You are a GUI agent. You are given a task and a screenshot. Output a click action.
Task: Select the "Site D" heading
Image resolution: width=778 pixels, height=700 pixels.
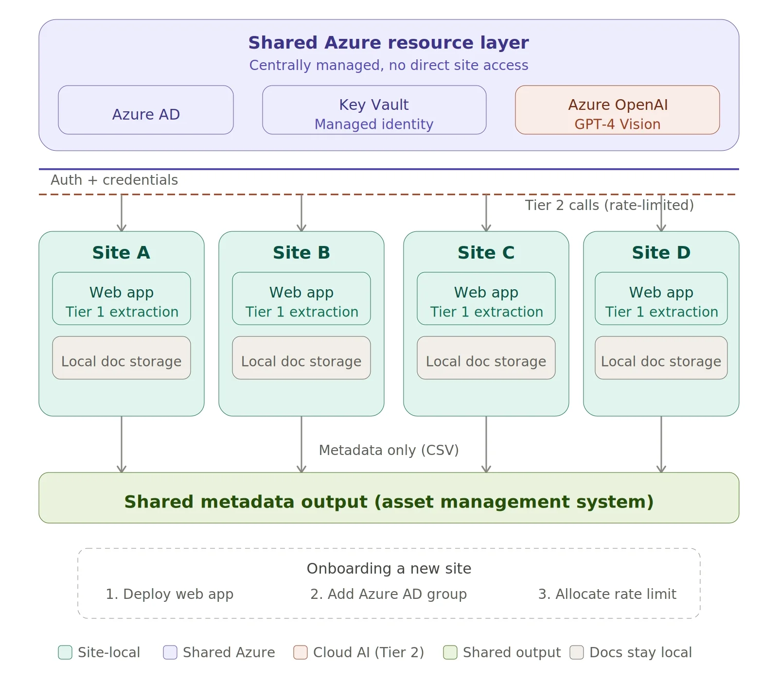click(661, 253)
